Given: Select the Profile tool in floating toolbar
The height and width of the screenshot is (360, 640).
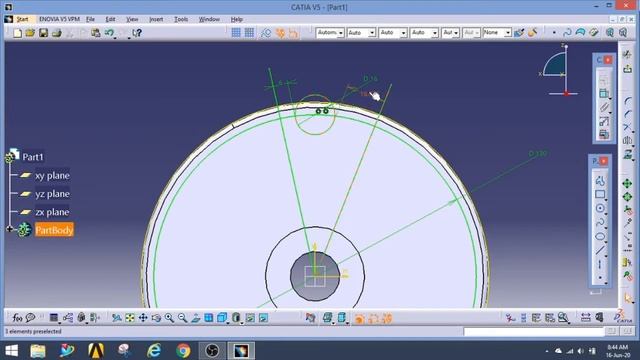Looking at the screenshot, I should pyautogui.click(x=600, y=180).
